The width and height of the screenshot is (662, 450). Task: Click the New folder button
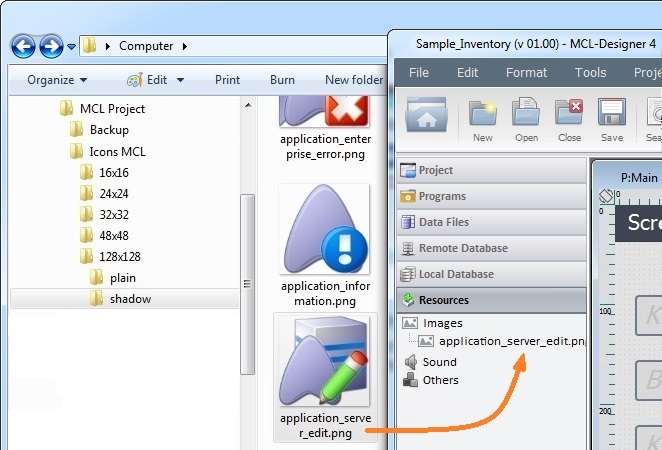tap(354, 80)
